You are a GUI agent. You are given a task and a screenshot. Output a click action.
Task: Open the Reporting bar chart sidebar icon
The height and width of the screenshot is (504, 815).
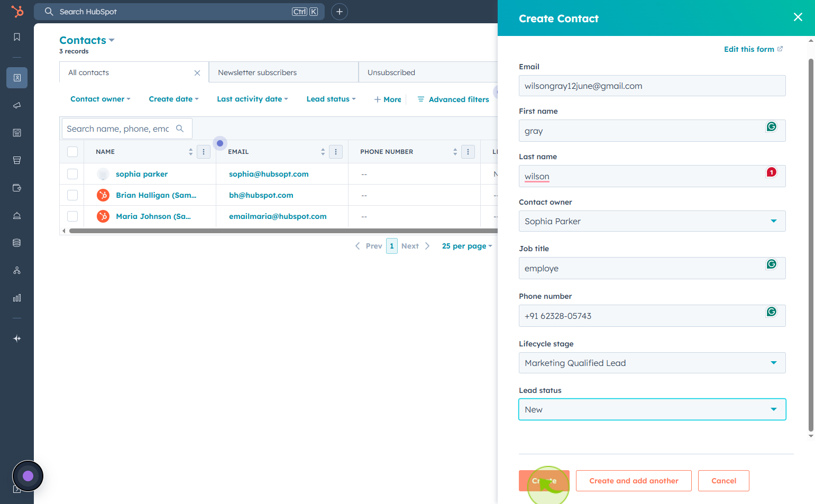[x=17, y=298]
